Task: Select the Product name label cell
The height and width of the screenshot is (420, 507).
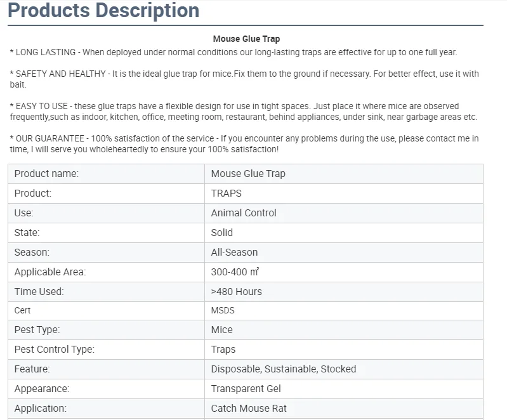Action: [46, 174]
